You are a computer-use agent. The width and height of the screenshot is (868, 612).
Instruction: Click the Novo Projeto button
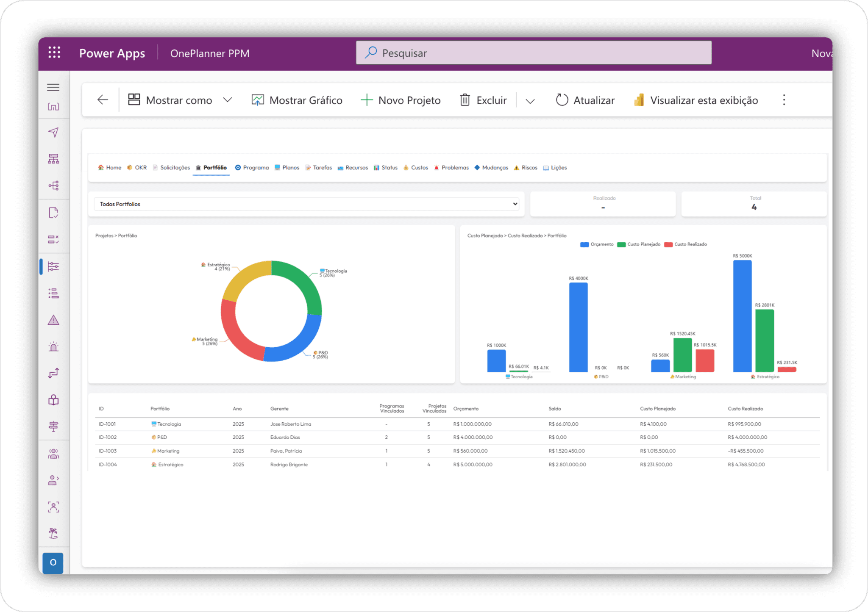tap(400, 100)
